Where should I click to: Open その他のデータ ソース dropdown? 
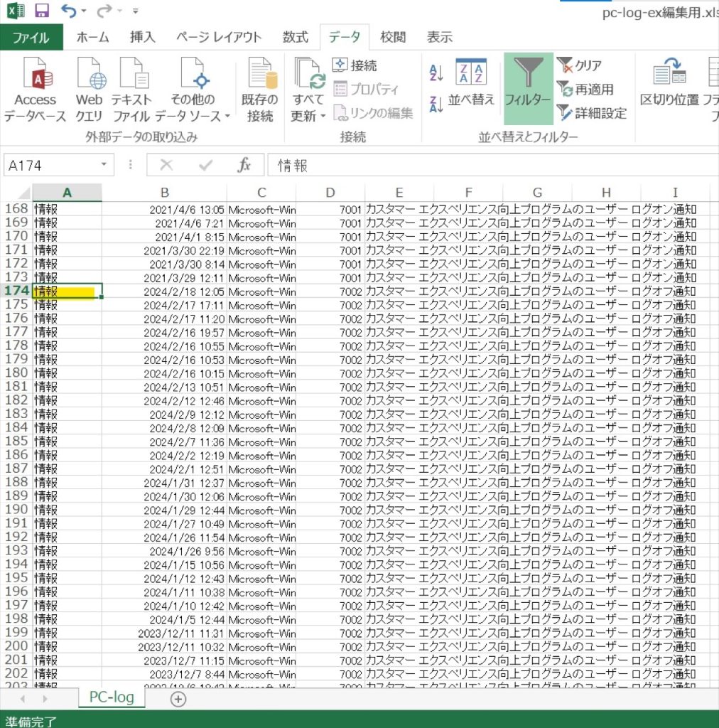pos(193,90)
